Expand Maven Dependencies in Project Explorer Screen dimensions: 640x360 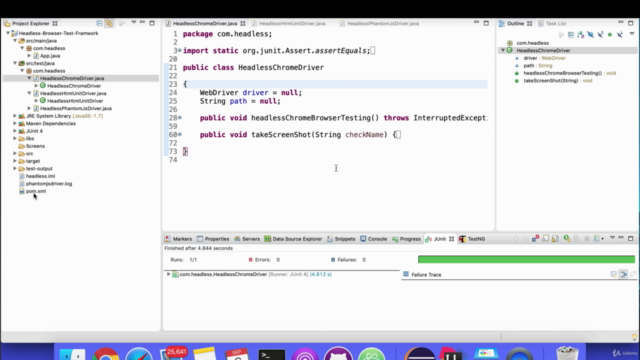point(15,123)
